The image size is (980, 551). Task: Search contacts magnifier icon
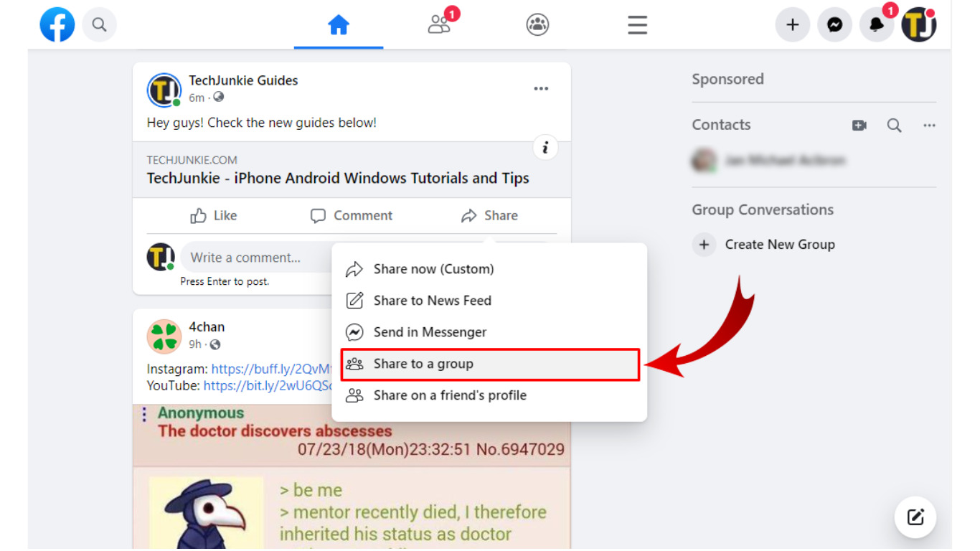pos(894,126)
